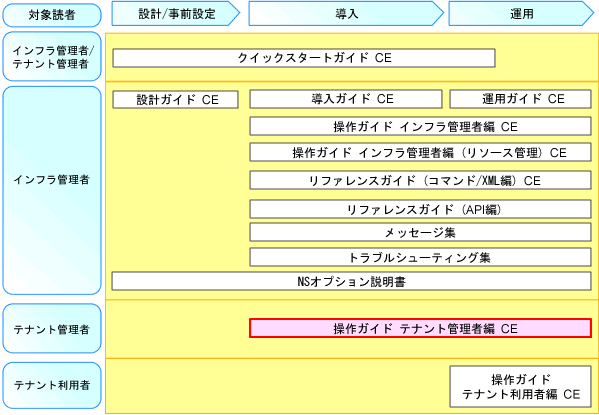
Task: Open 設計ガイド CE box
Action: point(176,100)
